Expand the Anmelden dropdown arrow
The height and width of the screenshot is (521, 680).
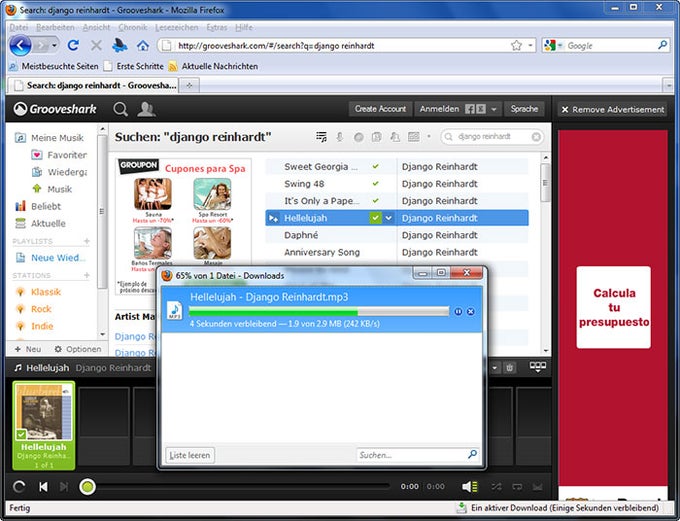point(494,109)
